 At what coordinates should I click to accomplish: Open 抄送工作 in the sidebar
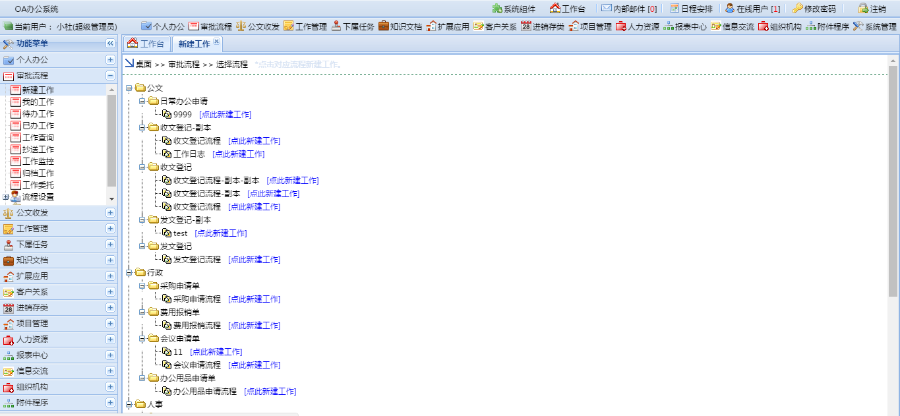(38, 149)
